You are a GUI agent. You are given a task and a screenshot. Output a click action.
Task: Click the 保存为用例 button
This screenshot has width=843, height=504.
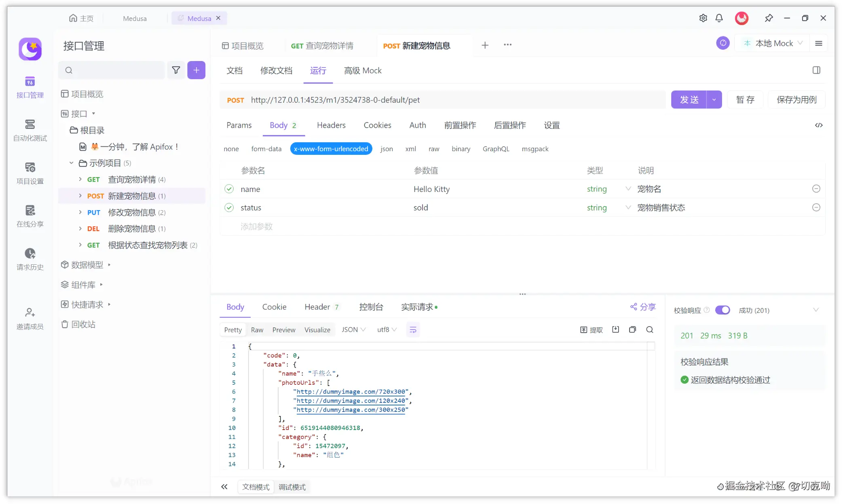click(796, 100)
